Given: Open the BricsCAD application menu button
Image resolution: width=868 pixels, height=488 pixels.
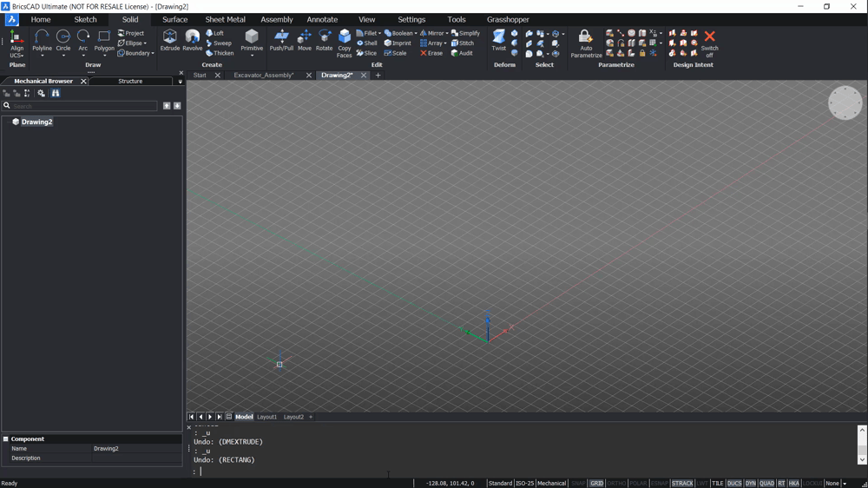Looking at the screenshot, I should [11, 19].
